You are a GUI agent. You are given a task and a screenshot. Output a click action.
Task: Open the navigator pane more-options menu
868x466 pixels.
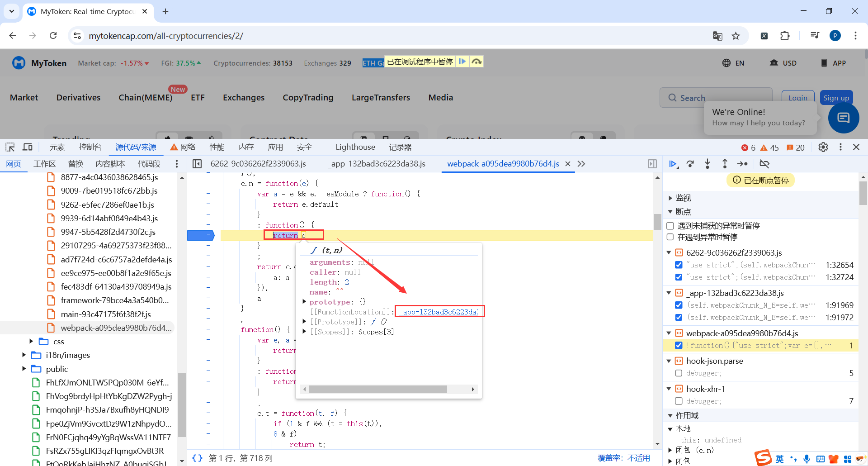pyautogui.click(x=177, y=164)
